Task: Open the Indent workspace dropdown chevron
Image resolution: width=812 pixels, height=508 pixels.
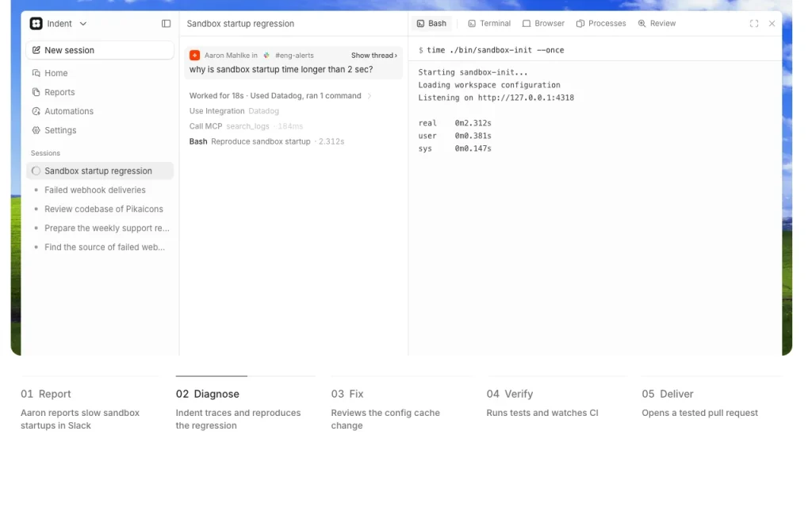Action: click(x=82, y=24)
